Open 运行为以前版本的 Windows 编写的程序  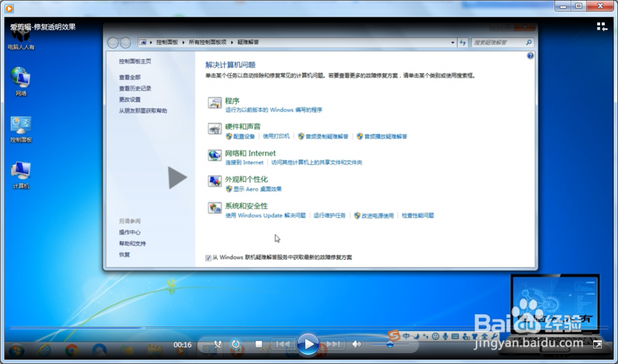click(274, 110)
